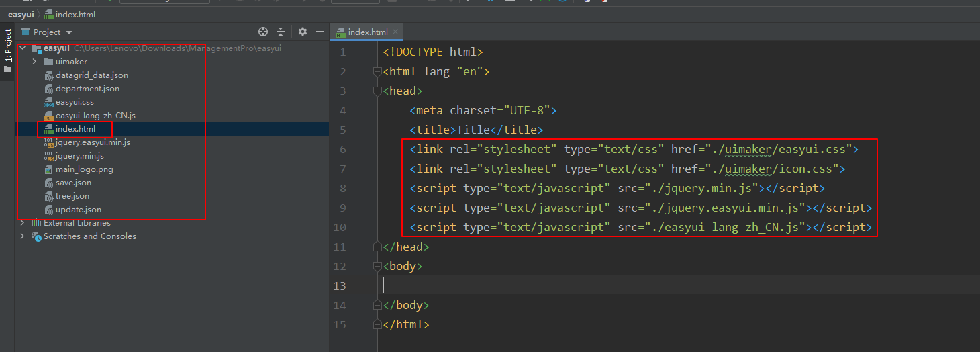The image size is (980, 352).
Task: Click the closing </html> tag
Action: click(406, 324)
